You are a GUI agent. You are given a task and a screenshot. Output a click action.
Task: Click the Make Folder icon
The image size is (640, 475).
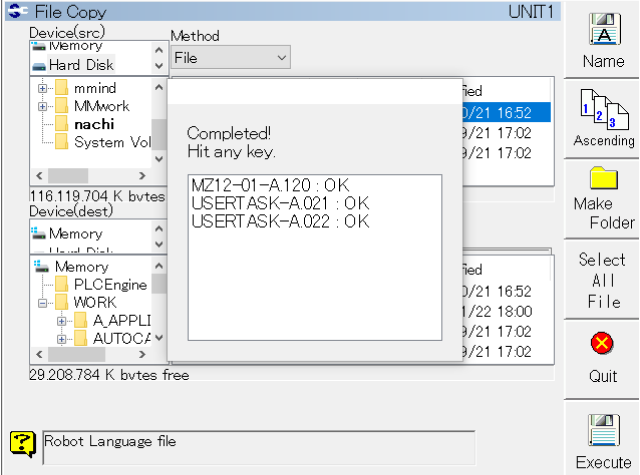(603, 180)
